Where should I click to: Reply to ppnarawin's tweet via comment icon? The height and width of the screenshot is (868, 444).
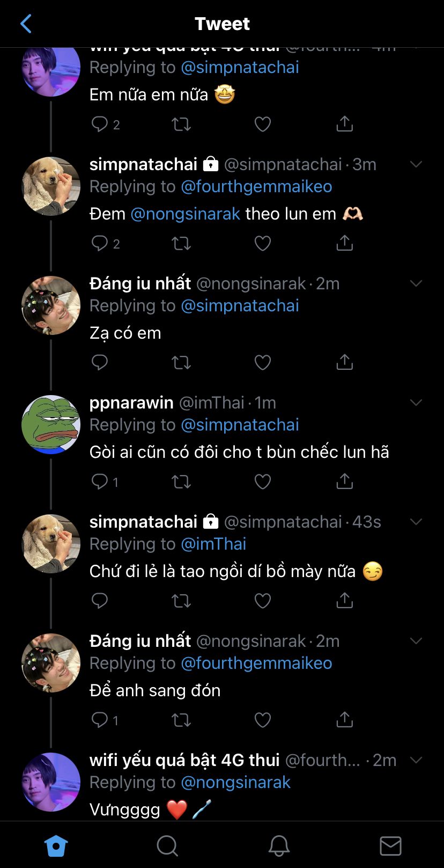point(100,482)
